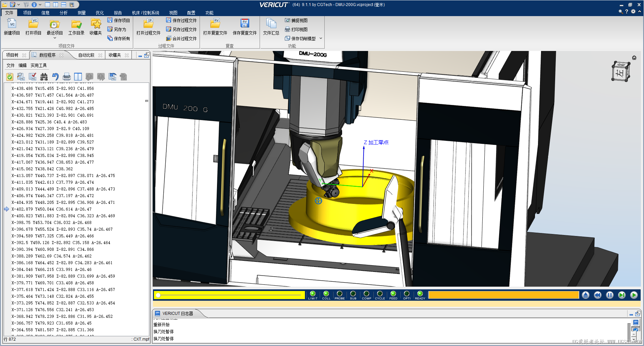
Task: Open the 收藏夹 favorites ribbon icon
Action: point(96,23)
